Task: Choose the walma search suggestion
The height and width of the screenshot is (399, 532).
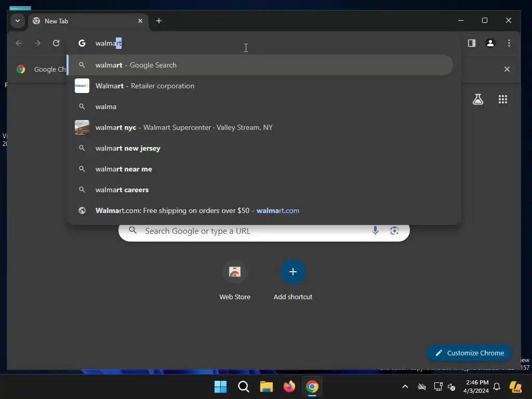Action: tap(260, 107)
